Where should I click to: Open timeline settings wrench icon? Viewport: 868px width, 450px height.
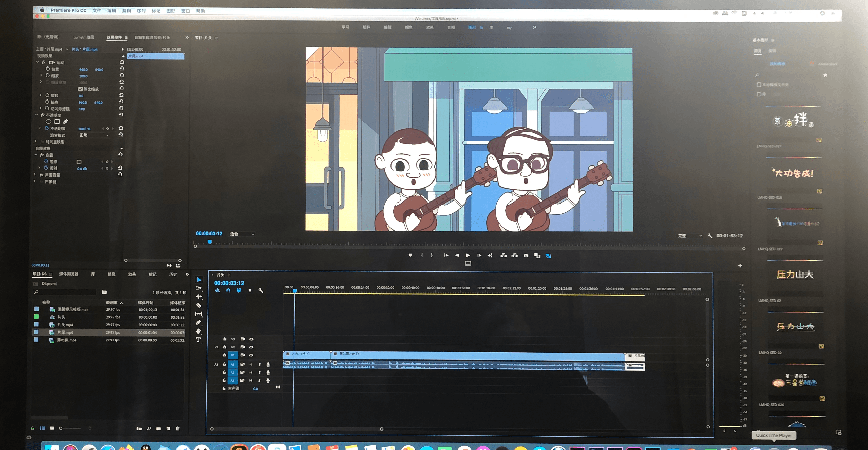(261, 290)
